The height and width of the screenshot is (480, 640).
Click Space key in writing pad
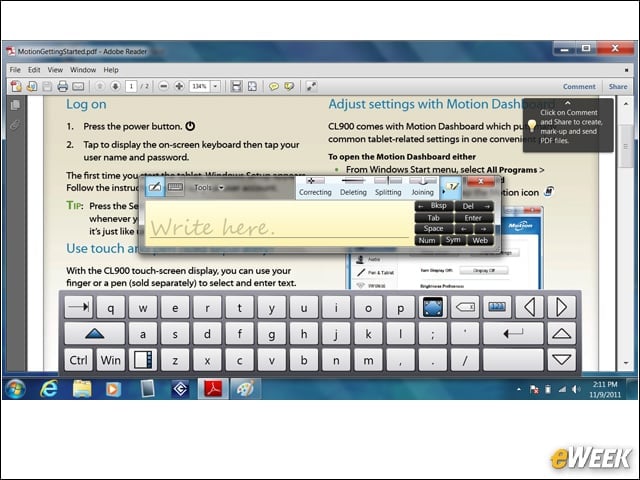pyautogui.click(x=434, y=229)
